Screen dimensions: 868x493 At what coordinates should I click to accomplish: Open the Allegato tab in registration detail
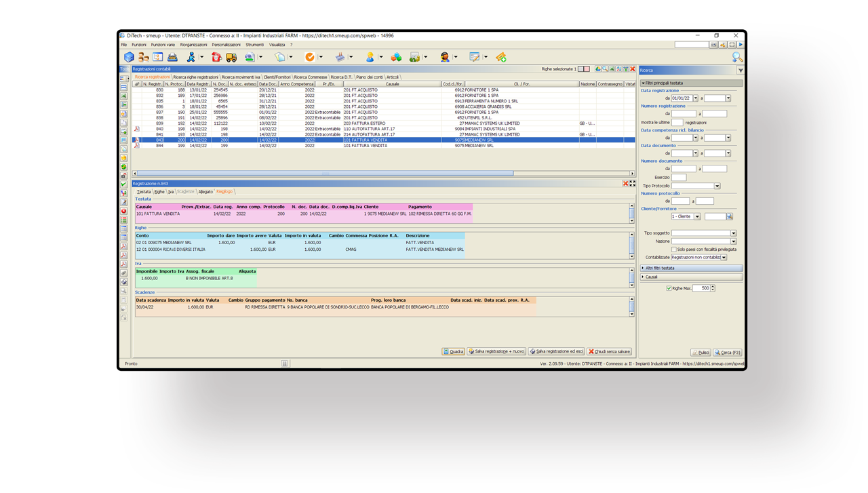pyautogui.click(x=205, y=192)
